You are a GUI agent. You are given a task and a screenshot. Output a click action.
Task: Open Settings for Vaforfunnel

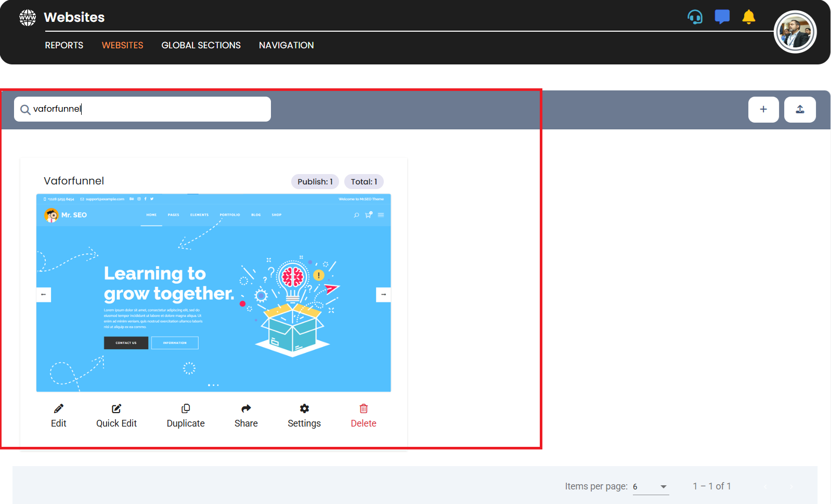tap(304, 416)
